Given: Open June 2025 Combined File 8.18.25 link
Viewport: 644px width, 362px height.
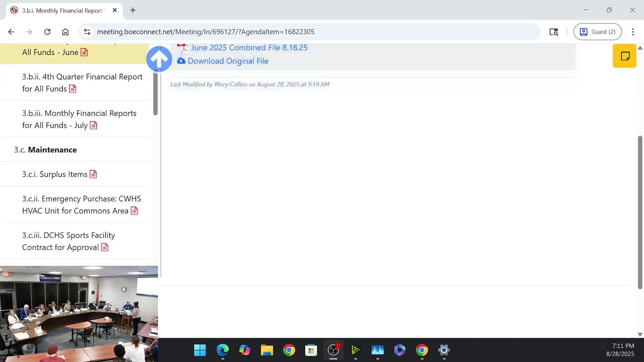Looking at the screenshot, I should coord(249,48).
